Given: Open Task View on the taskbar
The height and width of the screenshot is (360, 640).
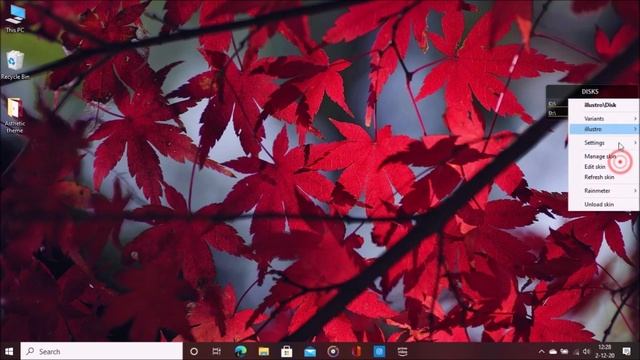Looking at the screenshot, I should tap(216, 351).
